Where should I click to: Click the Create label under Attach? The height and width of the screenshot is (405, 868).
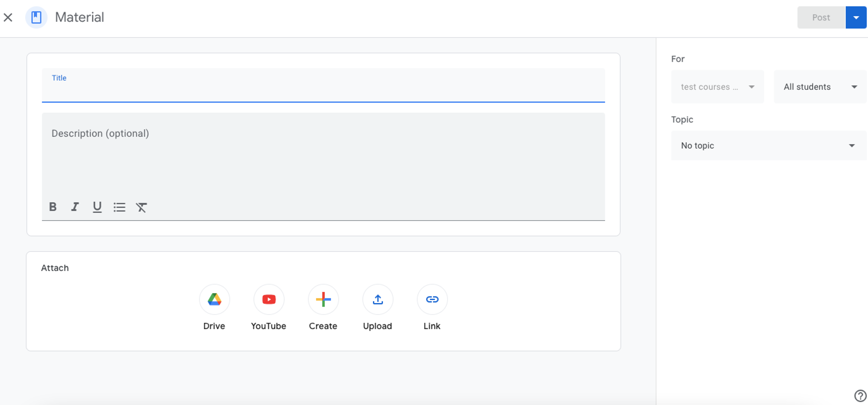[x=323, y=326]
